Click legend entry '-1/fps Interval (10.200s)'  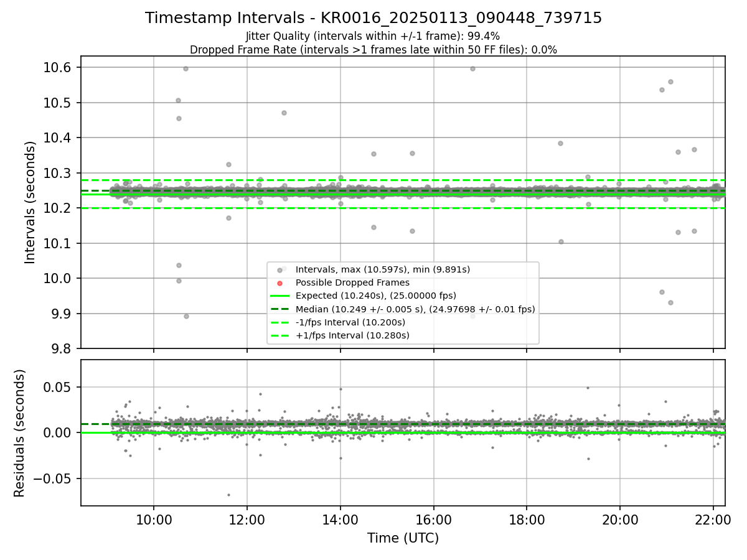[350, 322]
